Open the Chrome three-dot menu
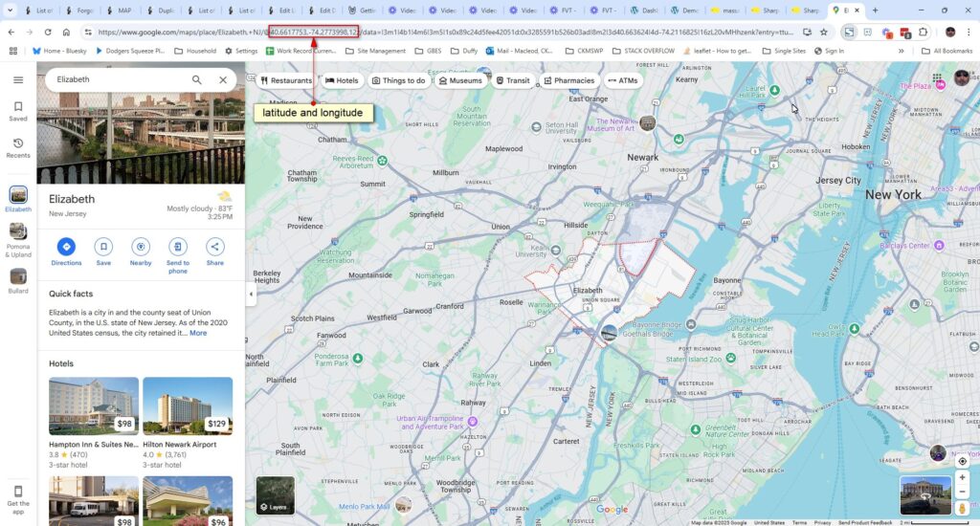The height and width of the screenshot is (526, 980). 969,32
